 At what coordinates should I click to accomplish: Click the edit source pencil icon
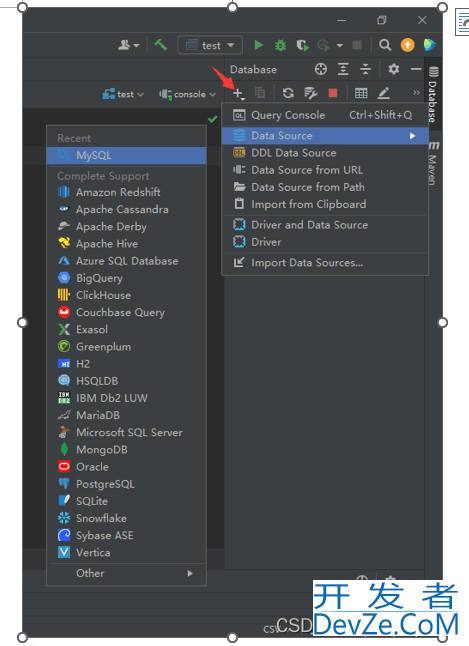(384, 93)
